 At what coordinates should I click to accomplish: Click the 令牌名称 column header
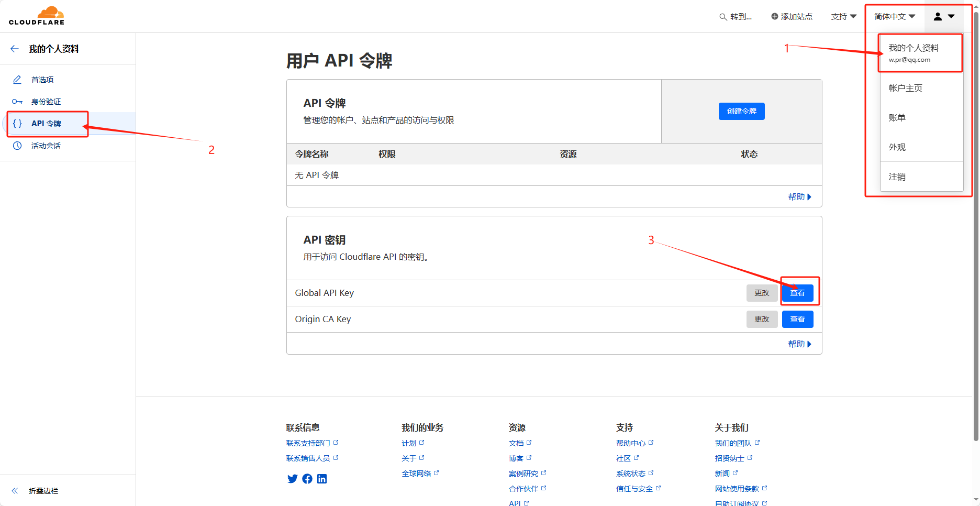click(311, 154)
